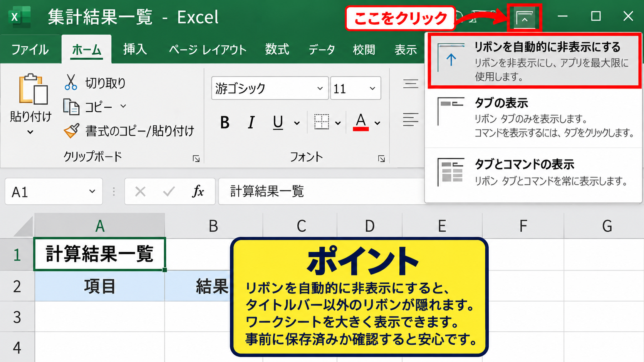Expand the underline style dropdown arrow
644x362 pixels.
click(x=297, y=123)
